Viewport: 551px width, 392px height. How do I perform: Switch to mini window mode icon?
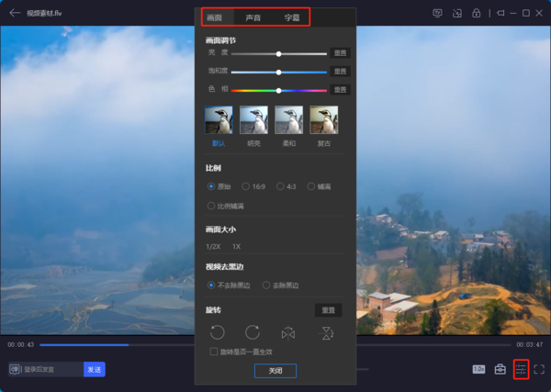tap(456, 14)
